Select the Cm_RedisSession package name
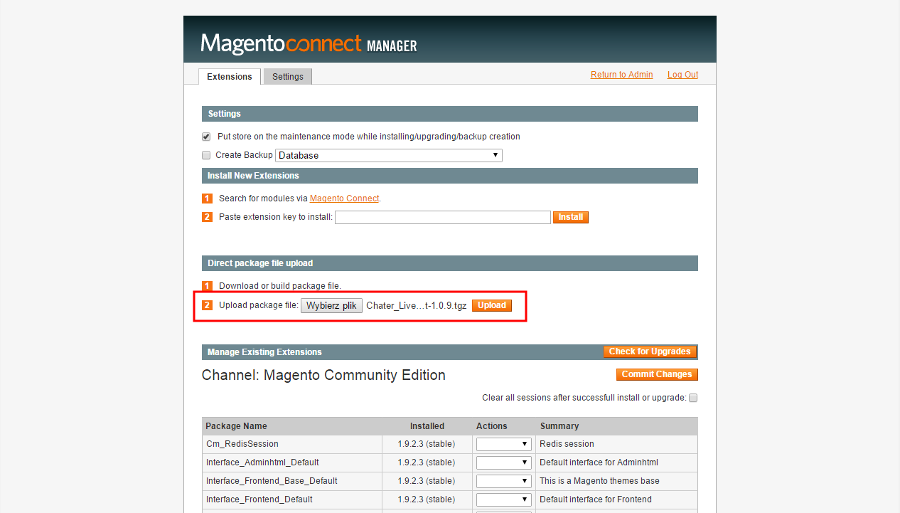The image size is (900, 513). pyautogui.click(x=242, y=444)
